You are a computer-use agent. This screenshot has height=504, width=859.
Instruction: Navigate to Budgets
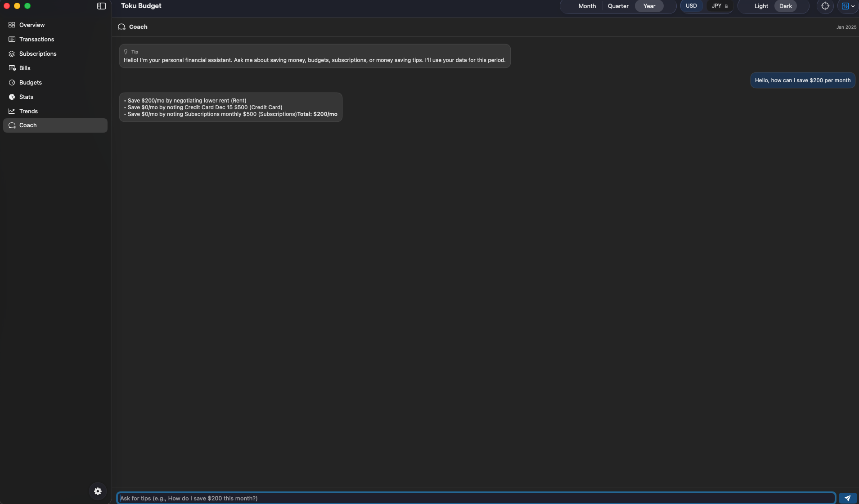(30, 83)
